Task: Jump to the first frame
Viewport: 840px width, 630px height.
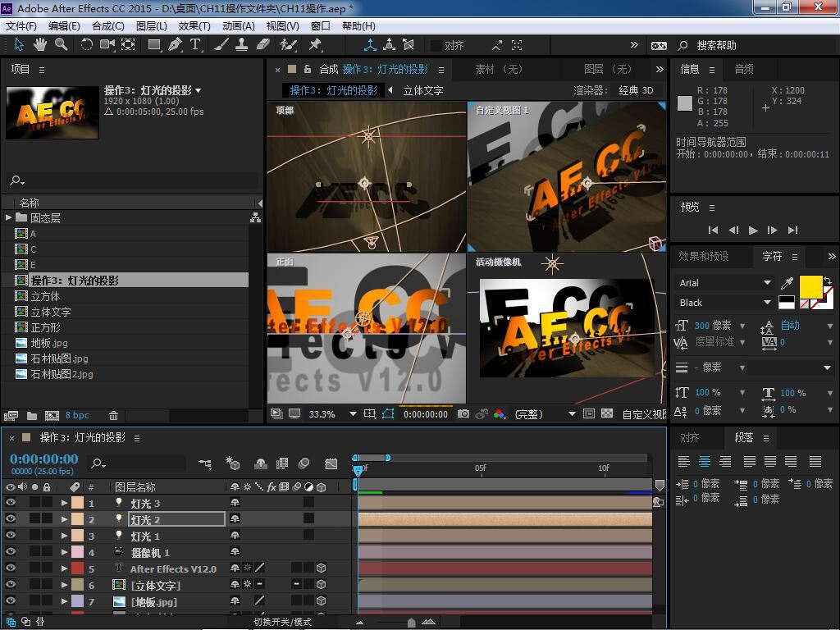Action: click(713, 231)
